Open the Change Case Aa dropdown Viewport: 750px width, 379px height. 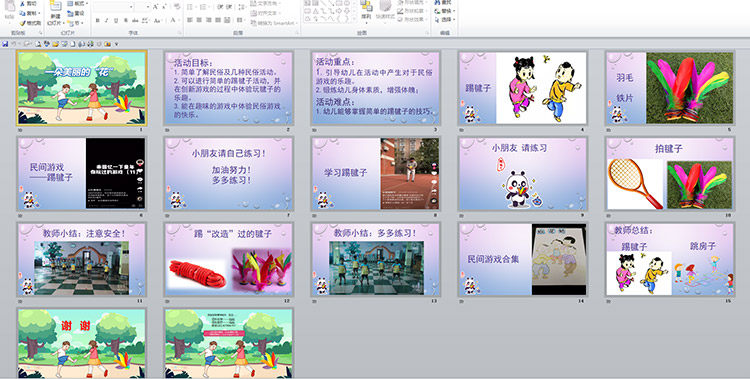pos(158,21)
